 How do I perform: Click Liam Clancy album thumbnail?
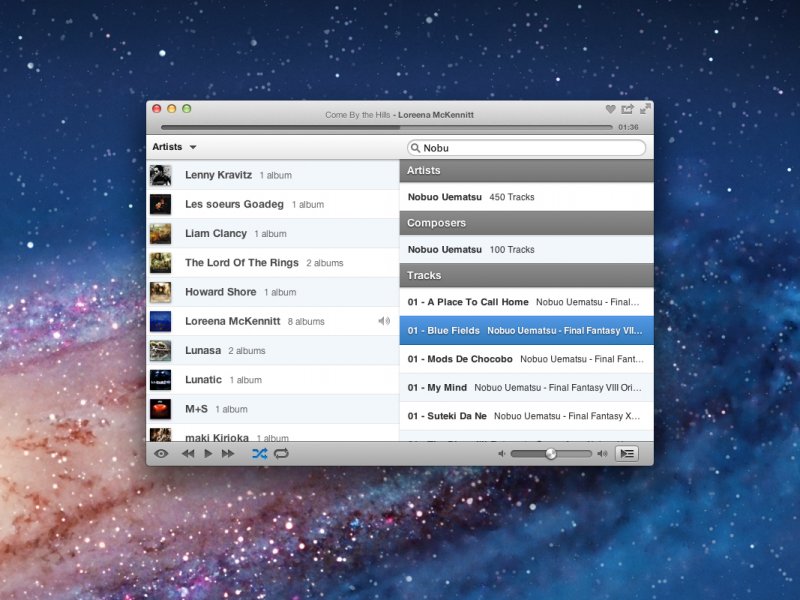coord(160,234)
